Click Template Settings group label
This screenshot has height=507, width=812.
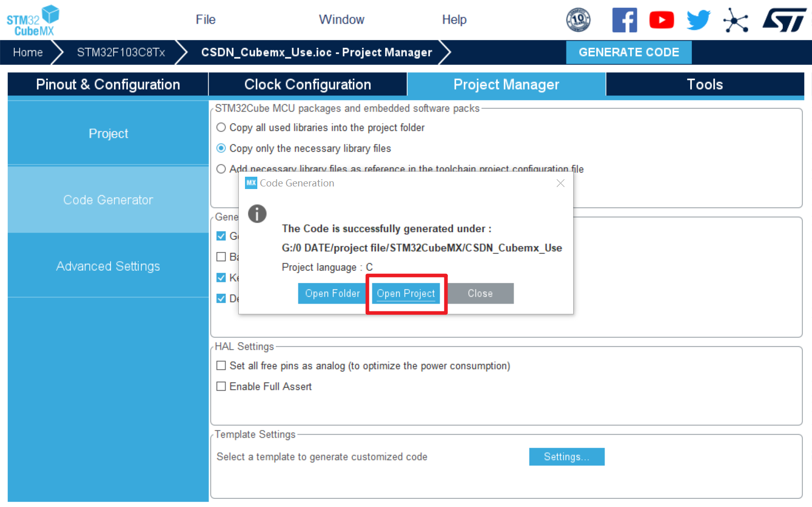coord(255,435)
